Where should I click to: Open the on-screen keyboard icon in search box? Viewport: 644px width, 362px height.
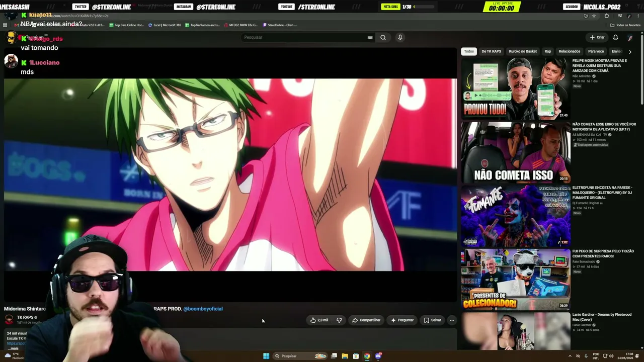coord(370,37)
